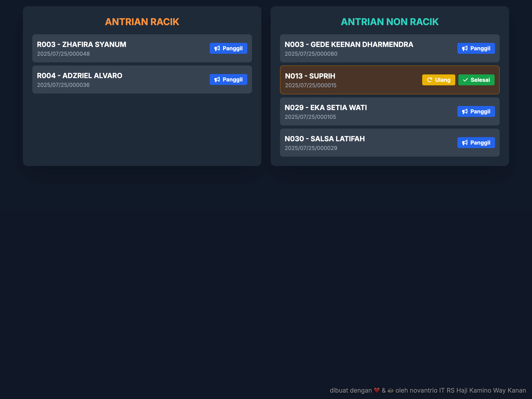532x399 pixels.
Task: Select the ANTRIAN NON RACIK heading
Action: coord(390,22)
